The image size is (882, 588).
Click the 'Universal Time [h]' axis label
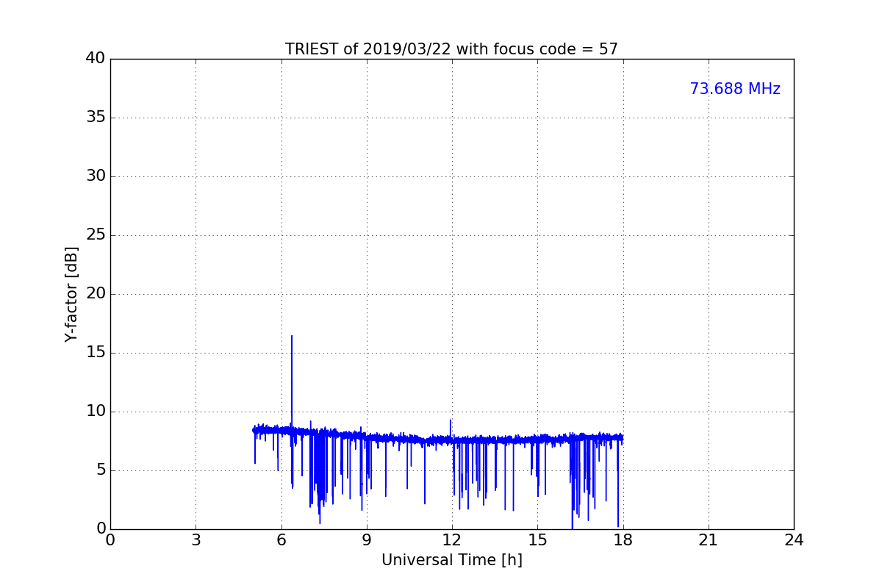tap(451, 560)
